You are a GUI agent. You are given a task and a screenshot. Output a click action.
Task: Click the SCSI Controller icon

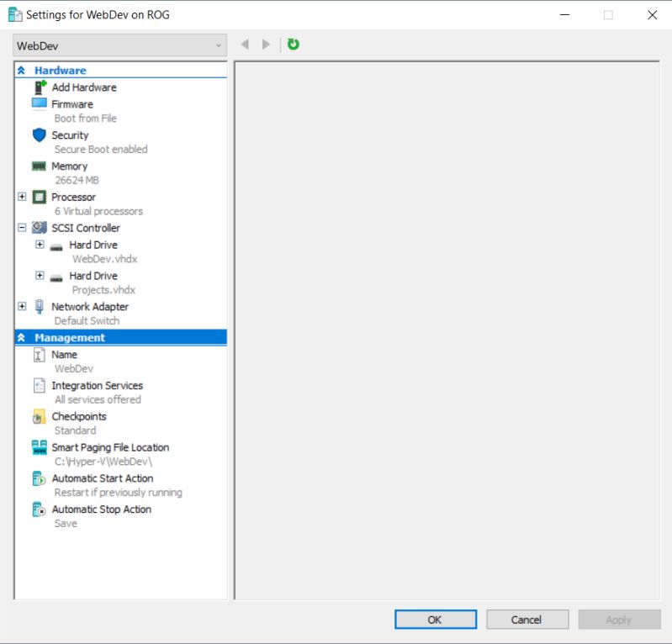pyautogui.click(x=39, y=228)
